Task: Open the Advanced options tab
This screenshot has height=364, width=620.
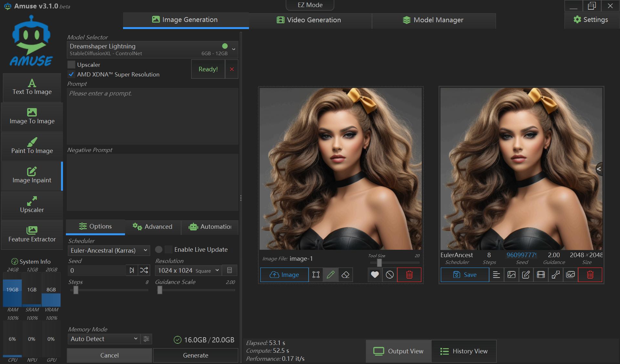Action: (x=152, y=227)
